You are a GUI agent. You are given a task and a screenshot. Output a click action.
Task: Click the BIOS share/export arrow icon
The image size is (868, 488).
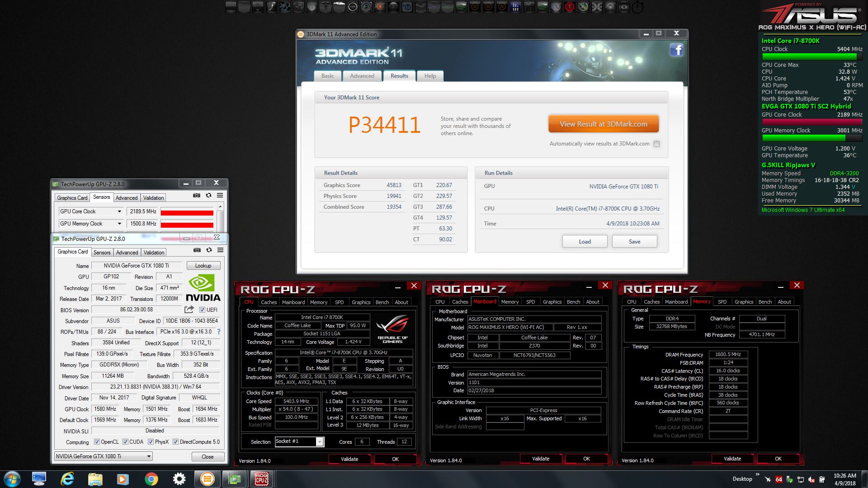[x=189, y=310]
